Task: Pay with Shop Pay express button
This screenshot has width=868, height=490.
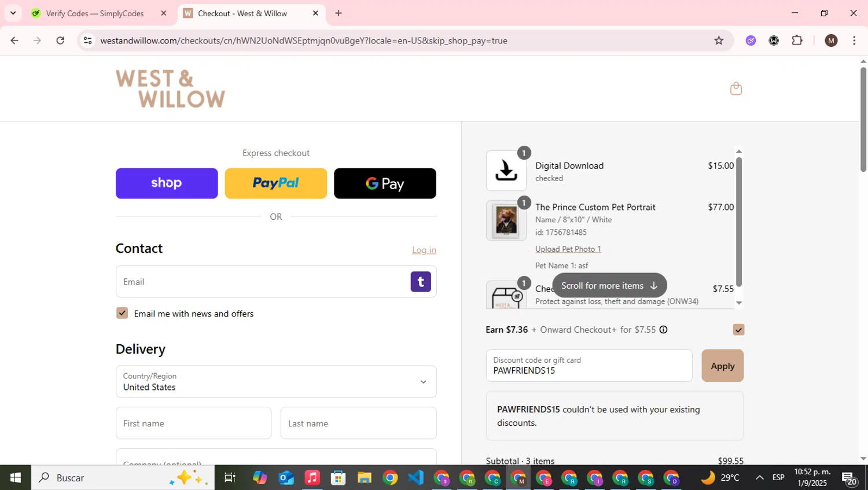Action: coord(167,183)
